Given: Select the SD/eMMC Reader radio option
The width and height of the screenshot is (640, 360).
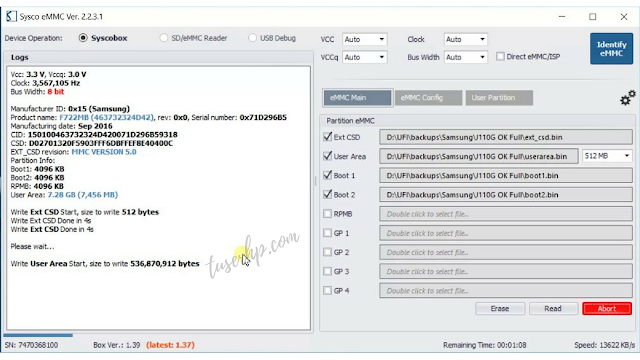Looking at the screenshot, I should [164, 38].
